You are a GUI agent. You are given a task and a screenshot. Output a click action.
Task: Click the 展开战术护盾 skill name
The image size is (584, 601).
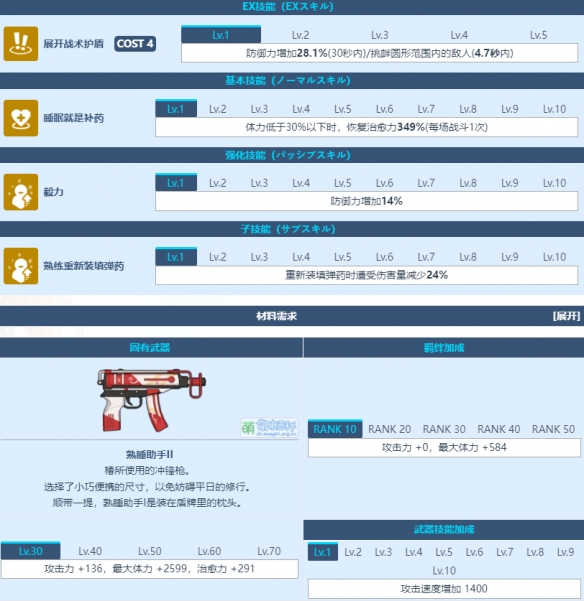click(74, 44)
